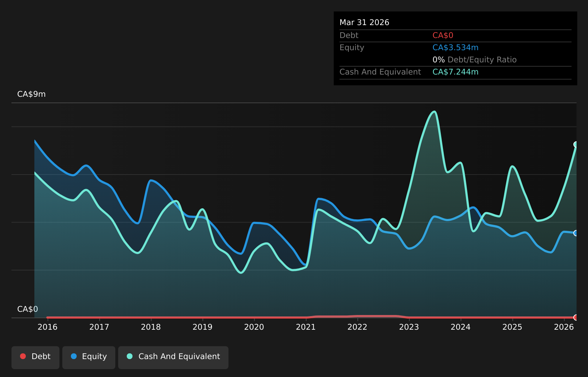Click the 2018 x-axis label

151,327
